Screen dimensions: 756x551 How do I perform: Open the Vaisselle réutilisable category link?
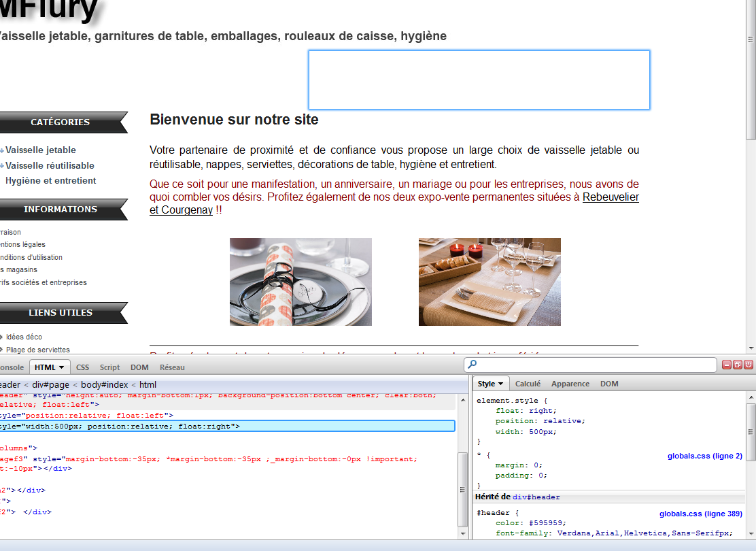(50, 165)
